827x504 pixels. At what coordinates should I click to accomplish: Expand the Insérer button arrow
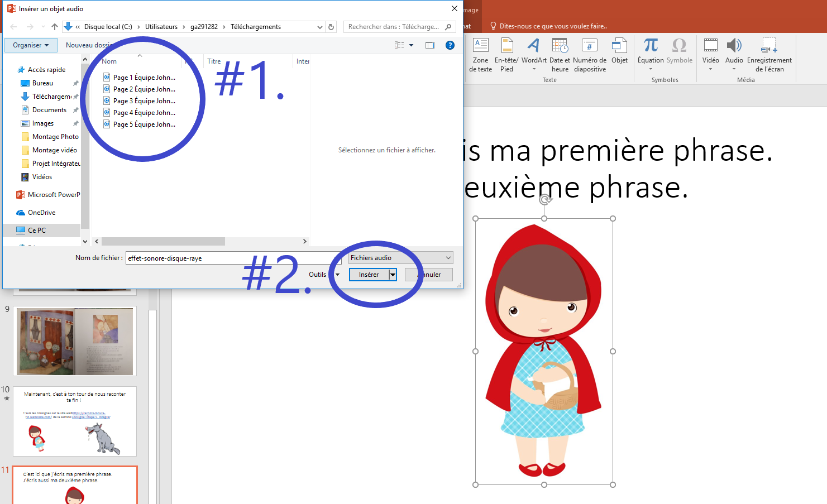click(393, 275)
